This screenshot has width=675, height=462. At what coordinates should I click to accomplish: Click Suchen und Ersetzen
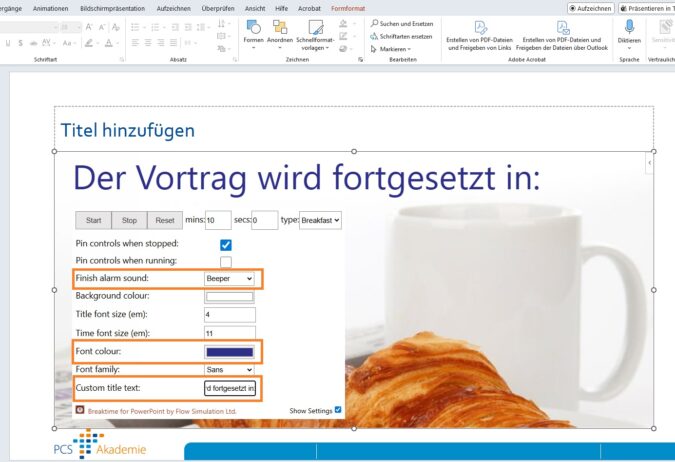pyautogui.click(x=402, y=24)
